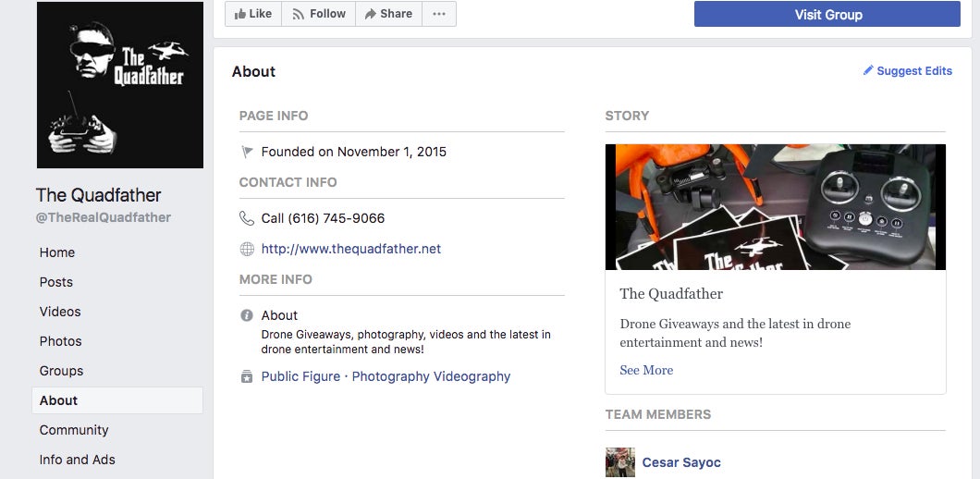This screenshot has height=479, width=980.
Task: Open Groups in the sidebar
Action: point(61,371)
